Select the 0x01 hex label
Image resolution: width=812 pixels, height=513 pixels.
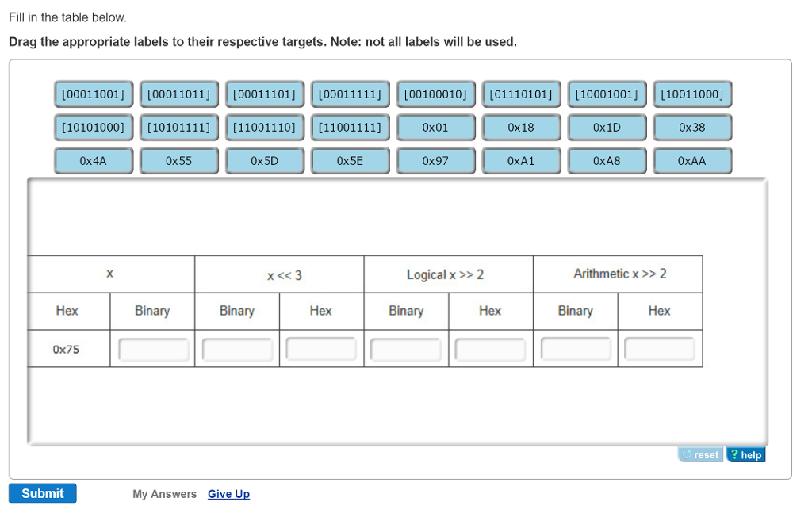pyautogui.click(x=435, y=127)
